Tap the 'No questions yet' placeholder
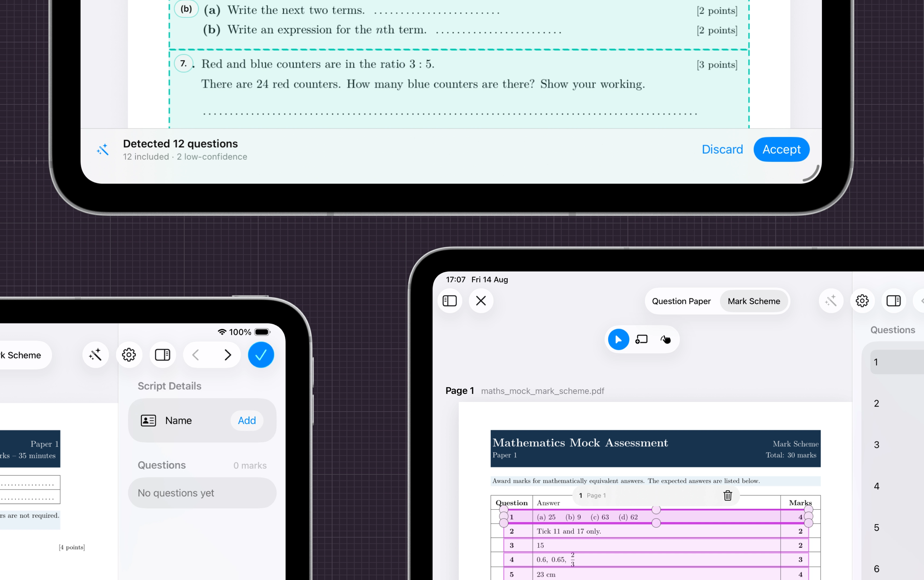Image resolution: width=924 pixels, height=580 pixels. point(202,493)
